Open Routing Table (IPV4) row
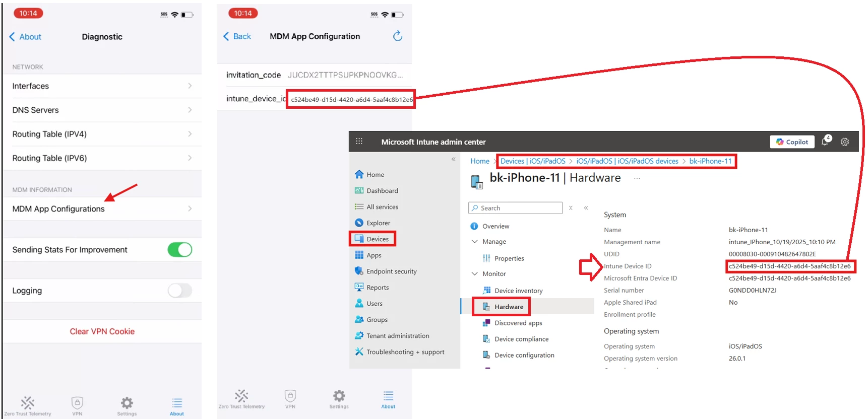The image size is (868, 419). pos(102,134)
